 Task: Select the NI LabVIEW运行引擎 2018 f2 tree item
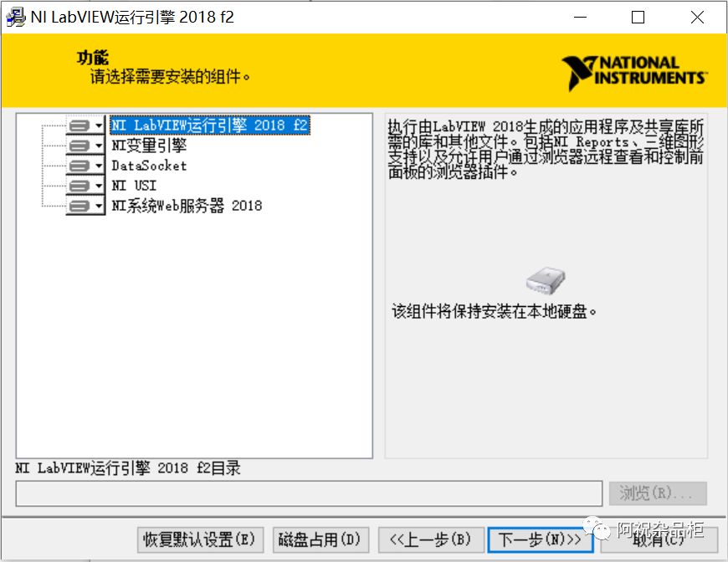pyautogui.click(x=210, y=125)
